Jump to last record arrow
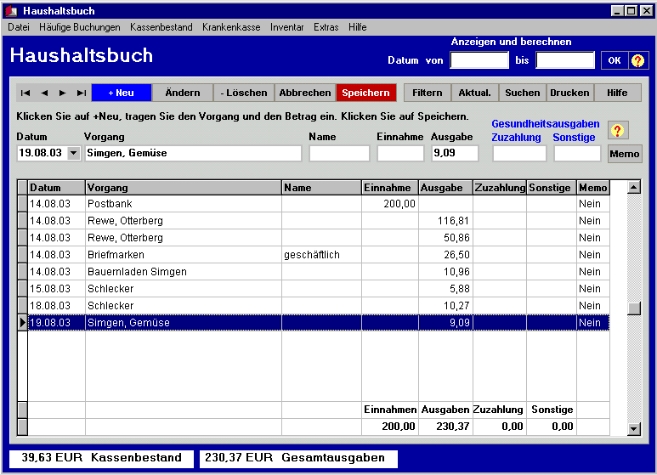Screen dimensions: 657x475 pos(80,93)
